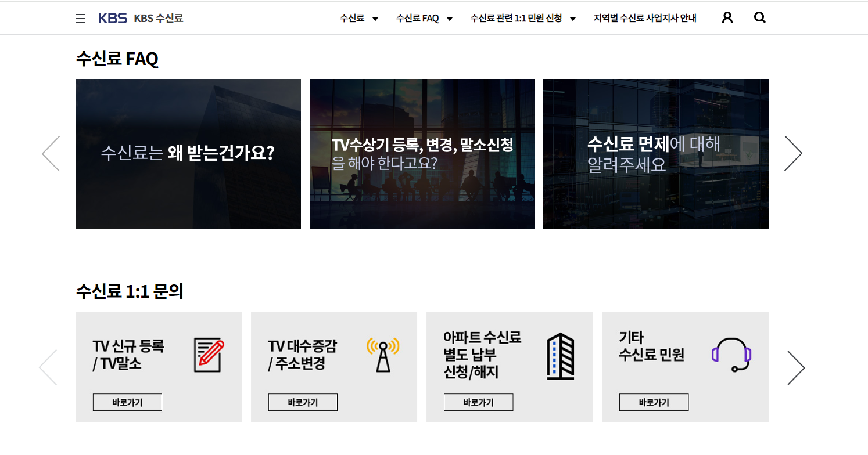
Task: Expand the 수신료 menu dropdown arrow
Action: tap(375, 19)
